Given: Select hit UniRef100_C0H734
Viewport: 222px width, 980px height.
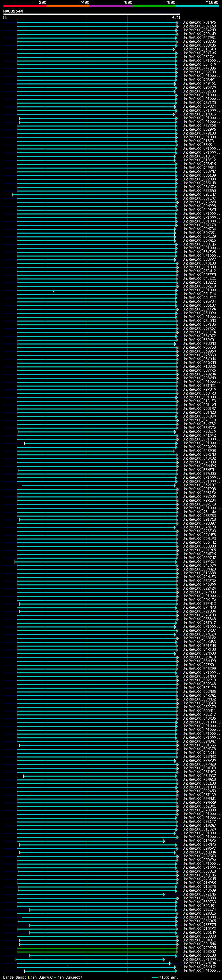Looking at the screenshot, I should point(199,229).
